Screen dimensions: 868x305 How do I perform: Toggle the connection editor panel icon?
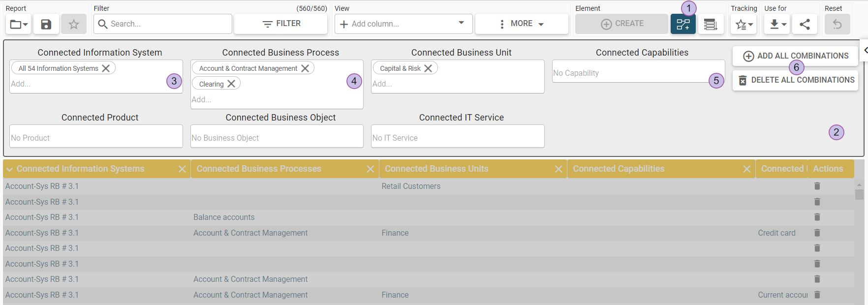(x=683, y=24)
